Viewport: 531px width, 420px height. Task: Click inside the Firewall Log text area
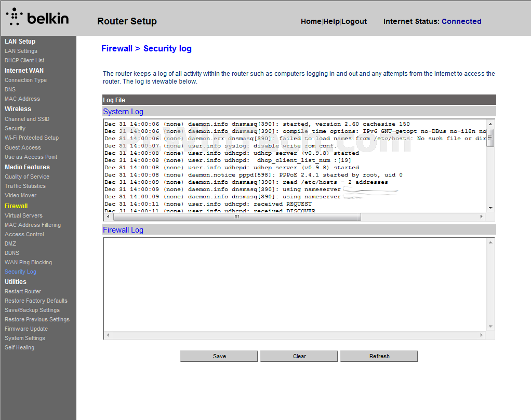point(295,284)
